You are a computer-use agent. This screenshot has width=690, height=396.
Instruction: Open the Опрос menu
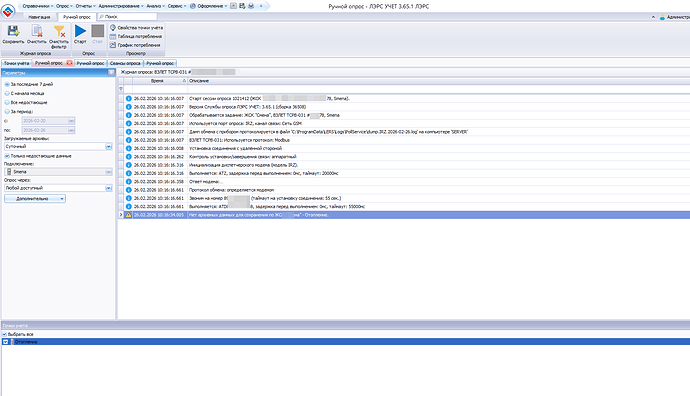[x=64, y=6]
